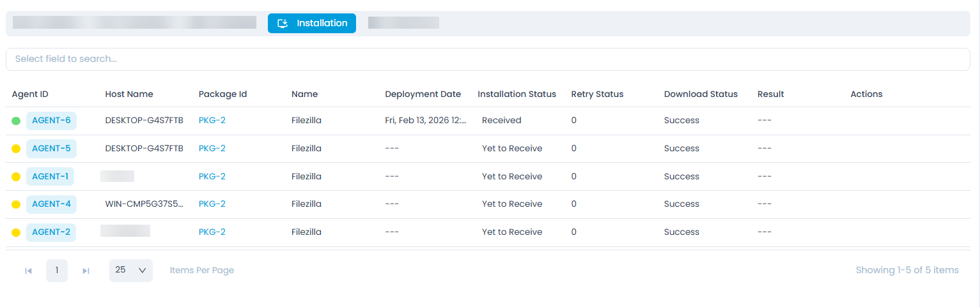
Task: Click the Result column header
Action: tap(771, 94)
